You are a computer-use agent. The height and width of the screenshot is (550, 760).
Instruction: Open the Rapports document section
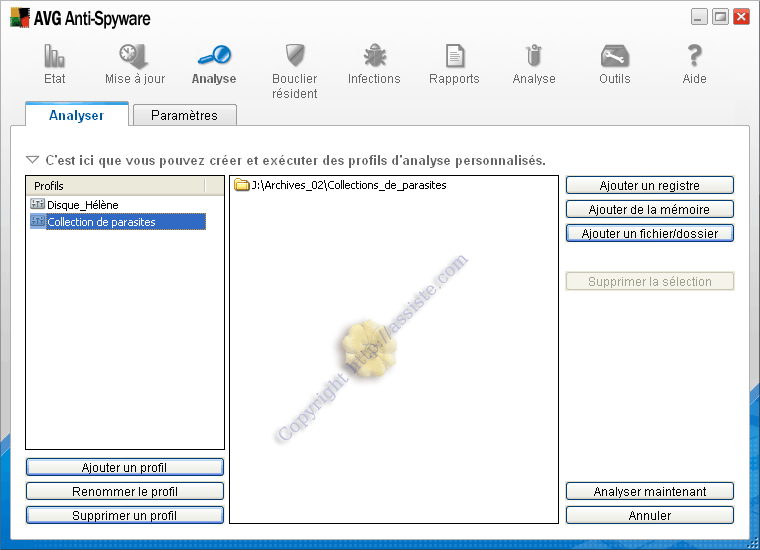click(x=454, y=64)
